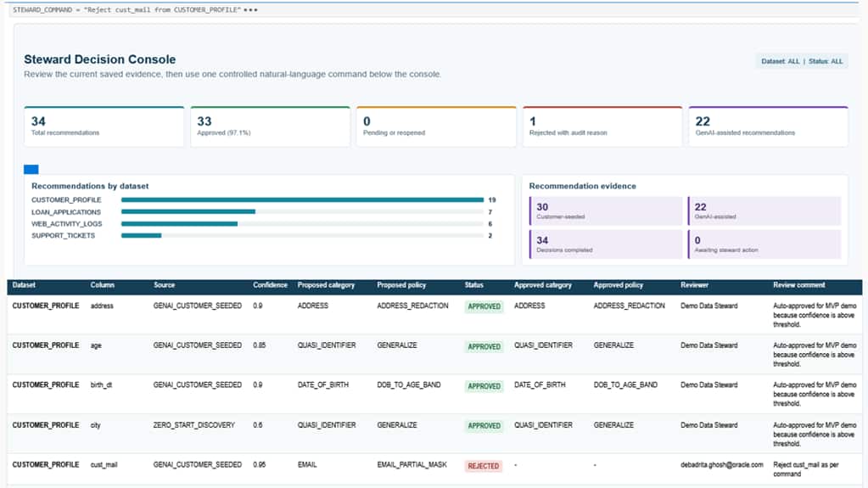Open the 0 Pending or reopened card
Viewport: 868px width, 488px height.
pyautogui.click(x=436, y=126)
